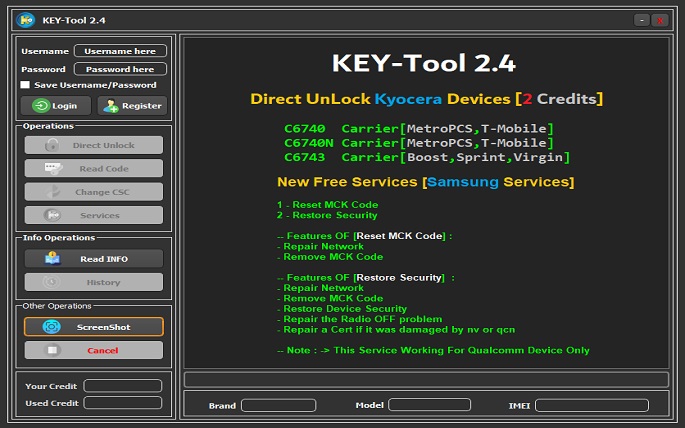Click the History clock icon

pos(52,282)
